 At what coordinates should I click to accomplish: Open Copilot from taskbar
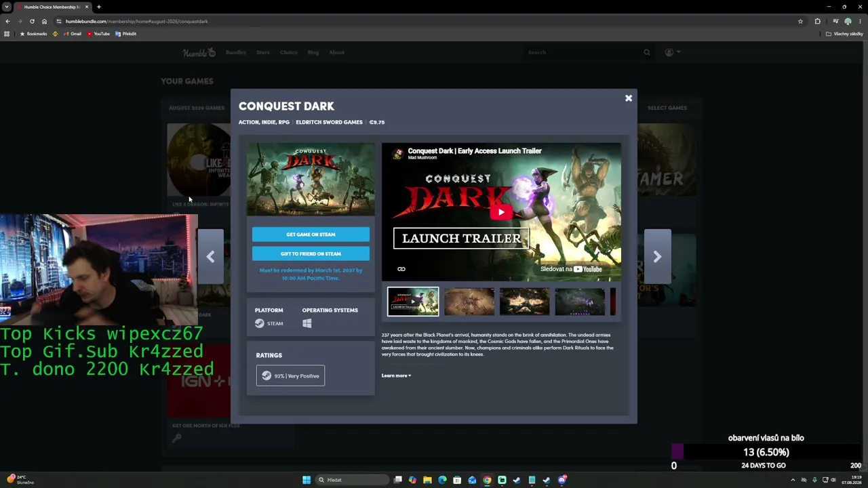pyautogui.click(x=412, y=480)
